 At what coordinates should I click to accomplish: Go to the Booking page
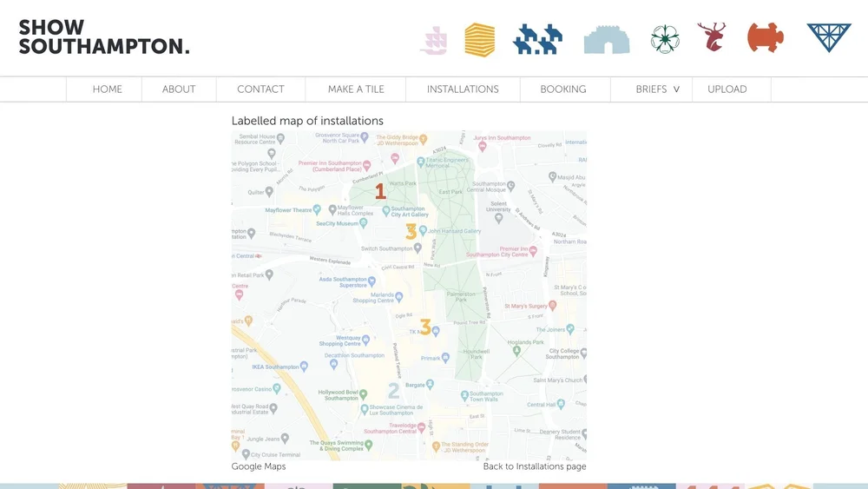click(563, 89)
